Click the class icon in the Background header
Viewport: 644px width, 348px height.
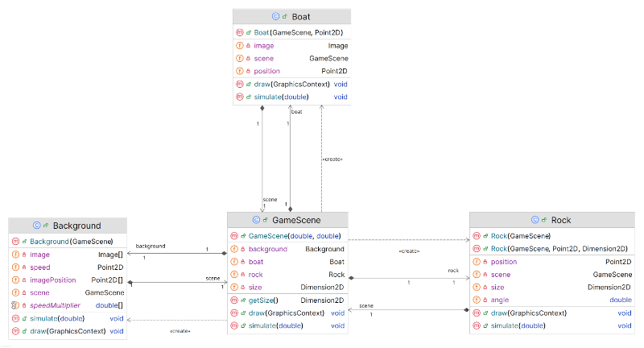point(37,226)
